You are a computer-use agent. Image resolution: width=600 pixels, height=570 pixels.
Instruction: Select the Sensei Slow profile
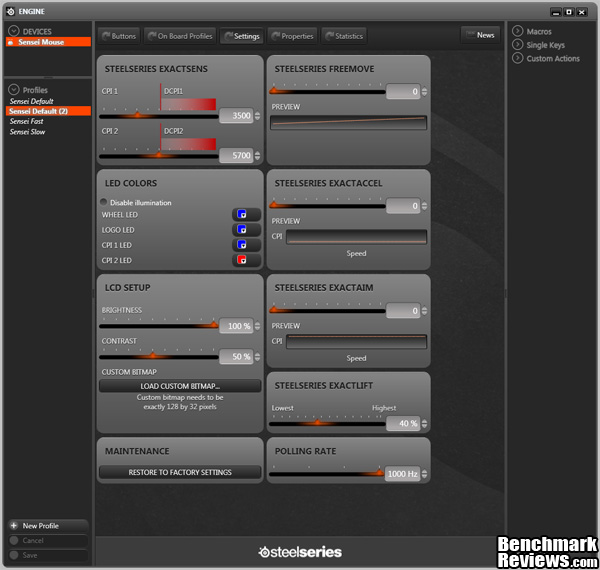click(27, 132)
